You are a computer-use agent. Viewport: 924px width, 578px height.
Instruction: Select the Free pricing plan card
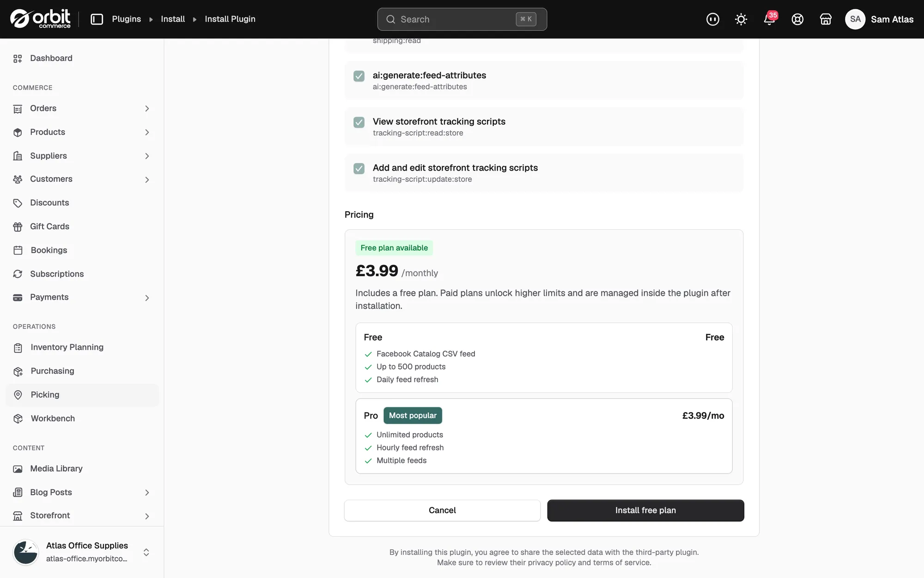(544, 358)
